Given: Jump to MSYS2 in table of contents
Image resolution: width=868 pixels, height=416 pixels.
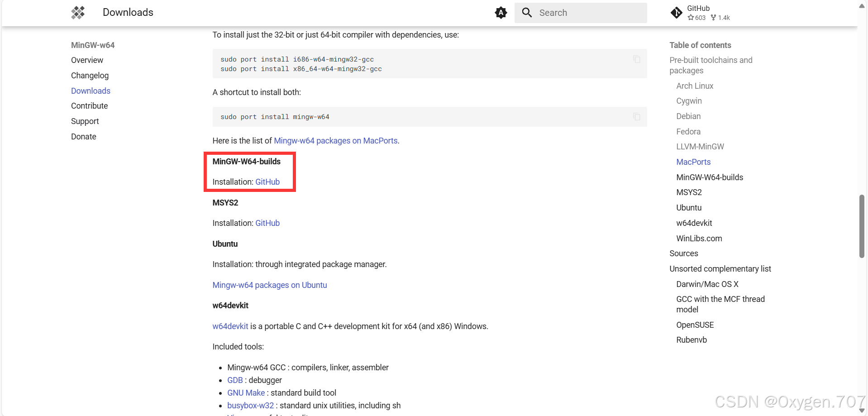Looking at the screenshot, I should [689, 192].
